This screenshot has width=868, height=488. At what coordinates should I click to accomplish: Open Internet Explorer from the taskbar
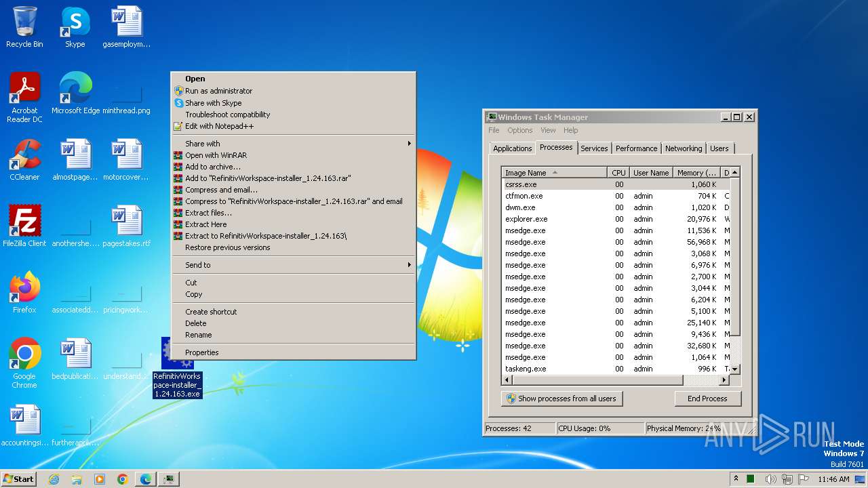(54, 479)
